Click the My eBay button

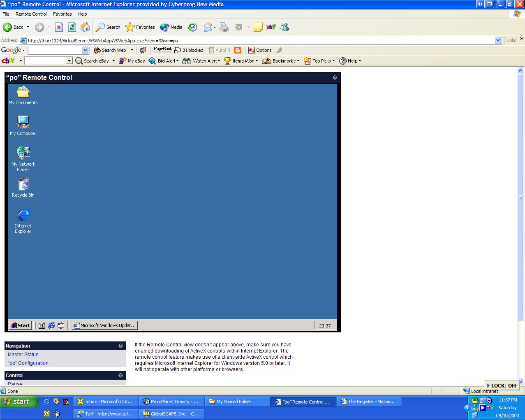132,61
